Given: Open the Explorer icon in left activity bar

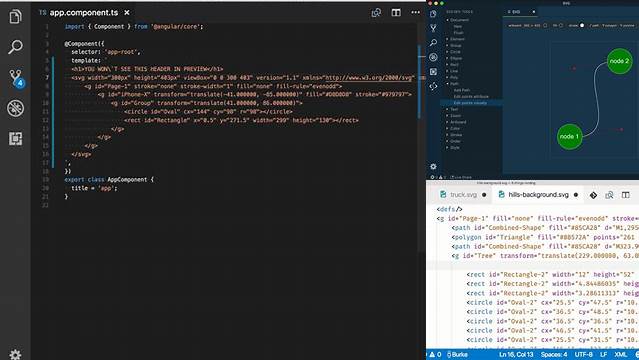Looking at the screenshot, I should (x=15, y=16).
